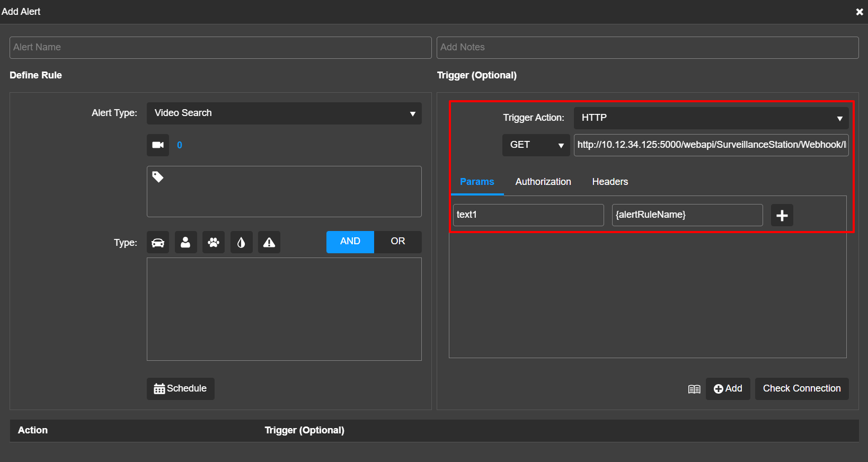
Task: Click the {alertRuleName} value field
Action: pyautogui.click(x=687, y=215)
